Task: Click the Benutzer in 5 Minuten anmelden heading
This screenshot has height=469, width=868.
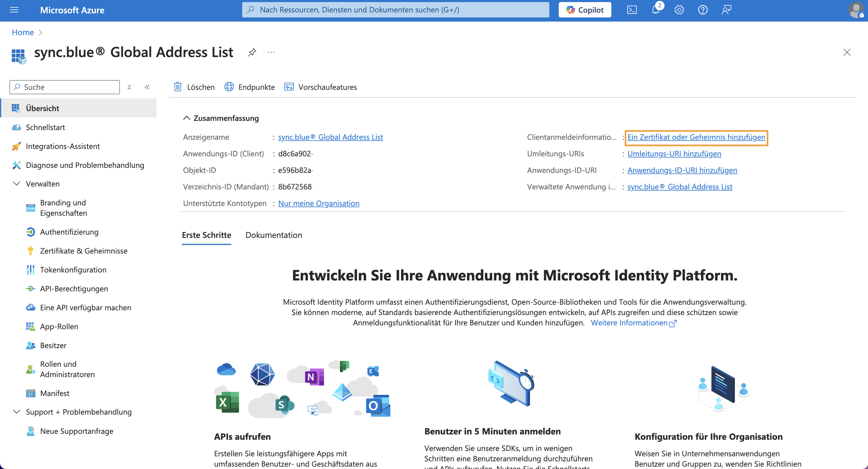Action: tap(492, 431)
